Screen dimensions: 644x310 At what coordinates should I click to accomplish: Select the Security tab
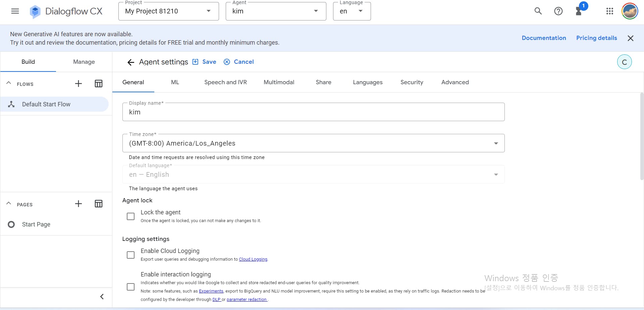[412, 82]
